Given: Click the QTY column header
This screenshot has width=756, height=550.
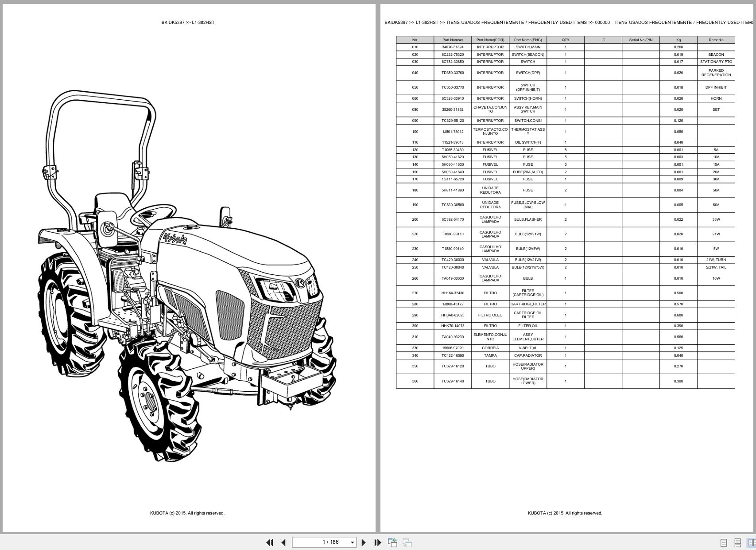Looking at the screenshot, I should (x=566, y=40).
